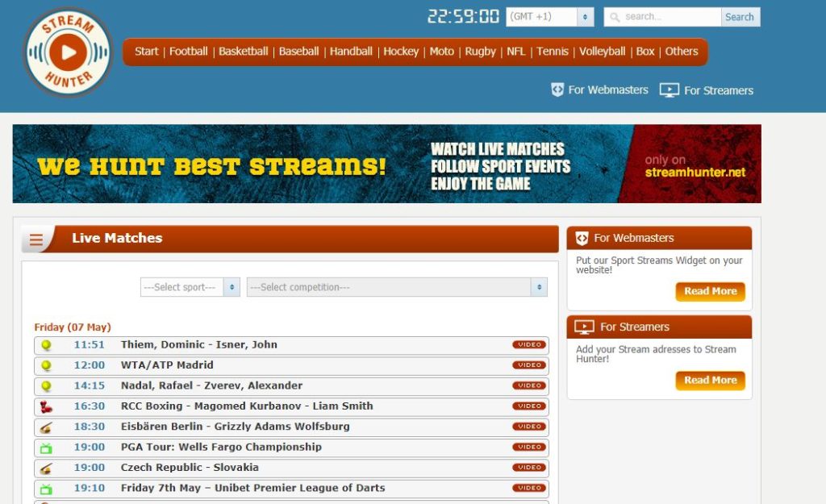Open the Nadal, Rafael - Zverev, Alexander match
Image resolution: width=826 pixels, height=504 pixels.
212,385
